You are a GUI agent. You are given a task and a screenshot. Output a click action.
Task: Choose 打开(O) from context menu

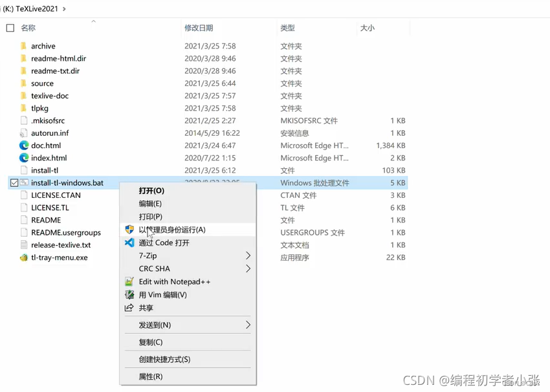(x=188, y=191)
